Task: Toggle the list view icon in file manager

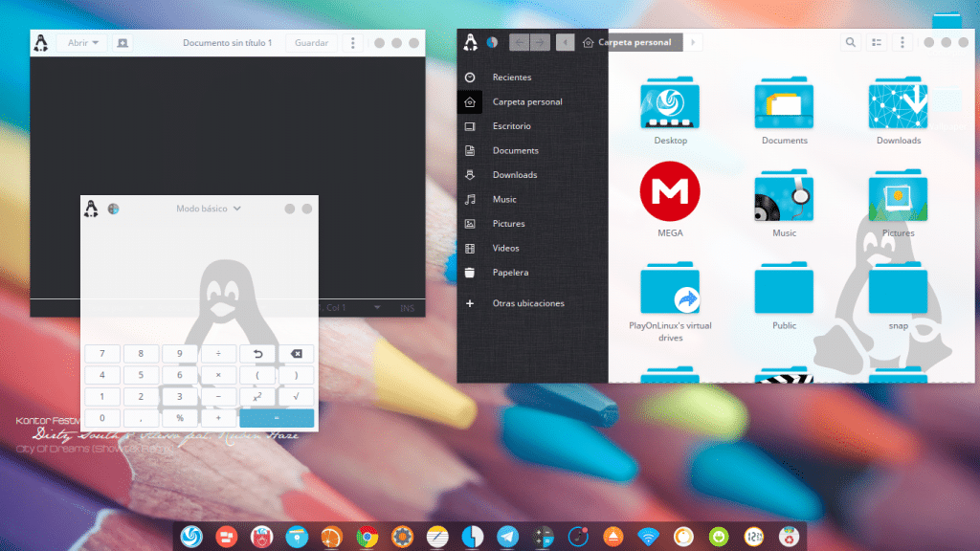Action: pyautogui.click(x=877, y=42)
